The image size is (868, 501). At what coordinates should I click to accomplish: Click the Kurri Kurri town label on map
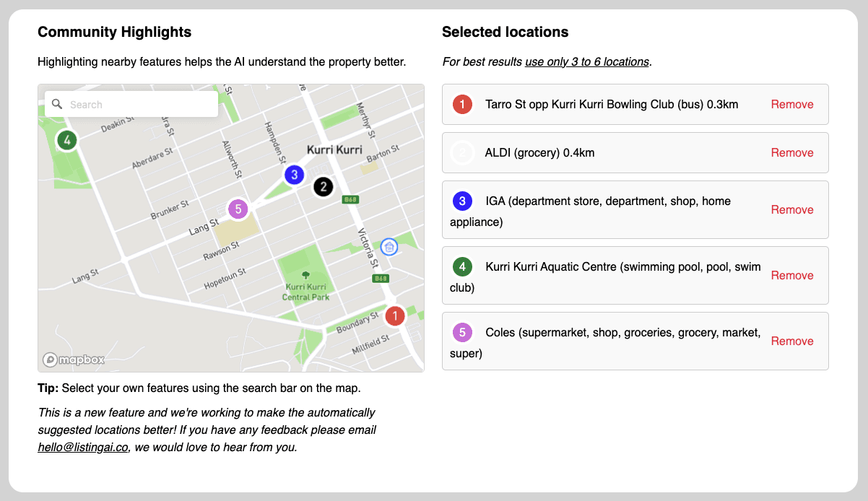coord(334,150)
